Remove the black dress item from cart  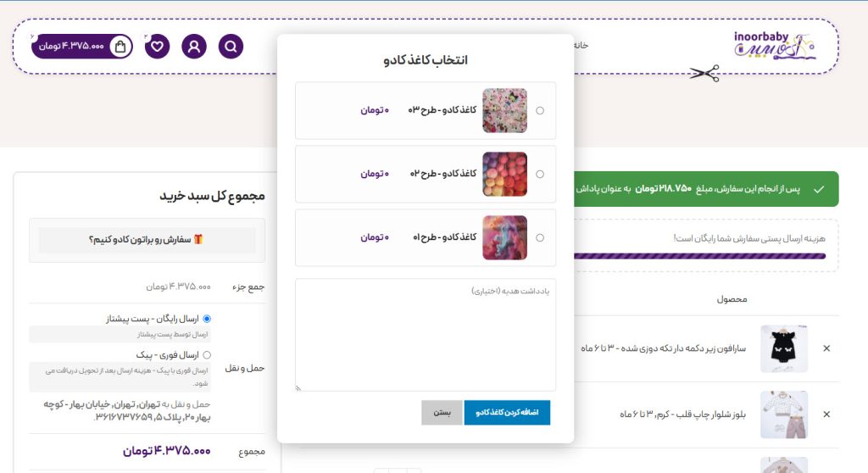coord(826,348)
